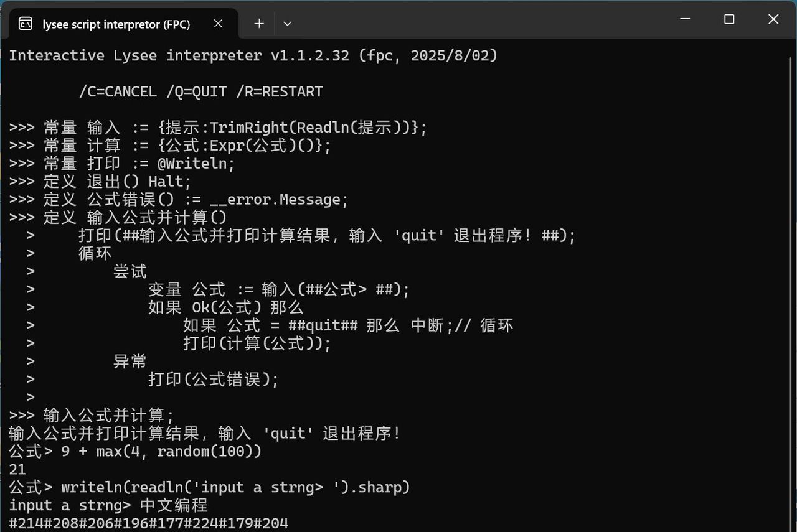The height and width of the screenshot is (532, 797).
Task: Click the #214#208#206 output line
Action: 148,523
